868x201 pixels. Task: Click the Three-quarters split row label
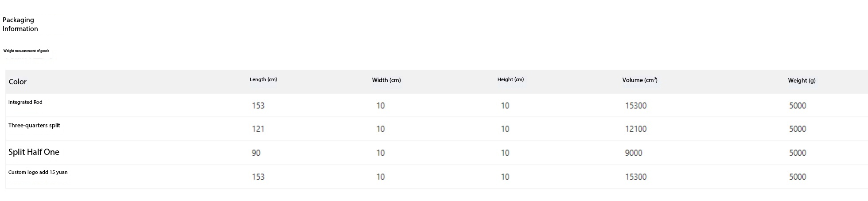click(x=34, y=126)
